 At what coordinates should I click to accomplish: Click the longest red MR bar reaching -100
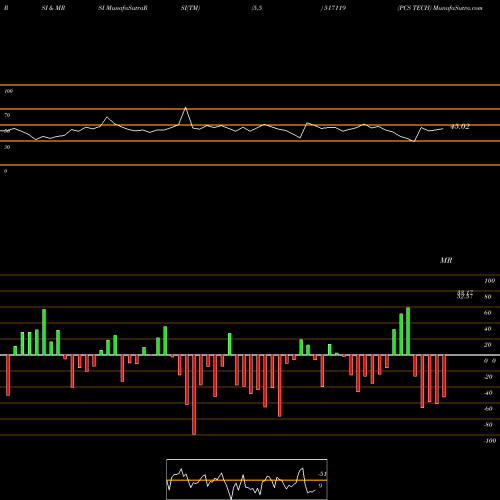[194, 395]
